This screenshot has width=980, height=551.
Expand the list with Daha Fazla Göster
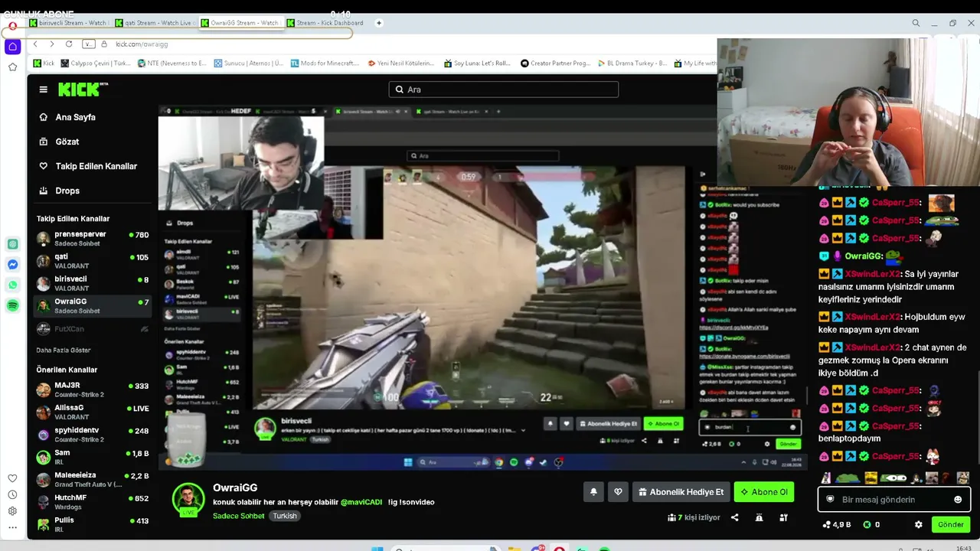(64, 350)
